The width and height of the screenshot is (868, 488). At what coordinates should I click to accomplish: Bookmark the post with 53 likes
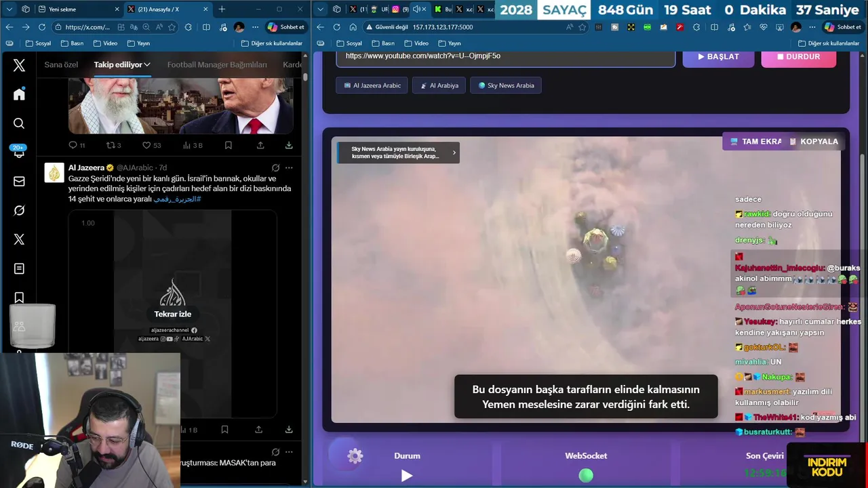229,145
